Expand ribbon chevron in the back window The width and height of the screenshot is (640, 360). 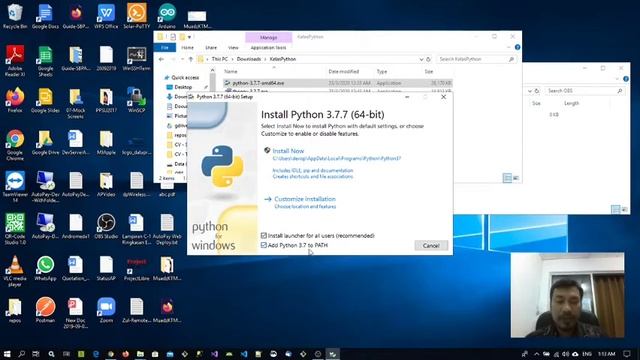pos(617,79)
